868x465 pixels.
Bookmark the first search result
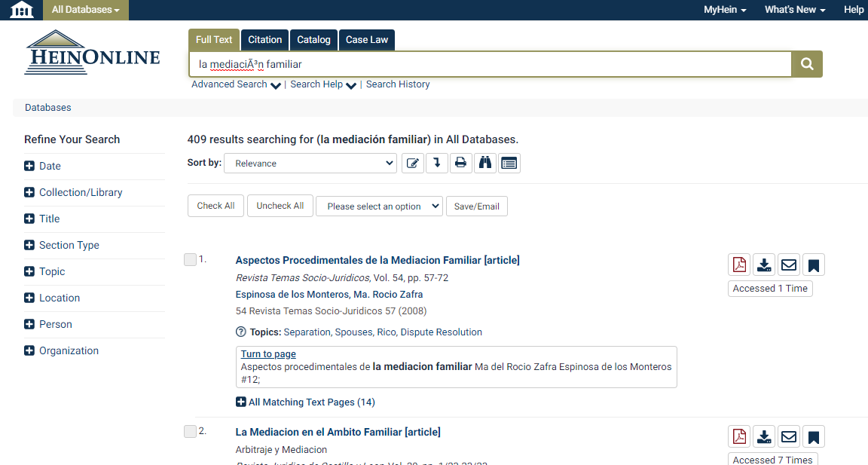814,265
